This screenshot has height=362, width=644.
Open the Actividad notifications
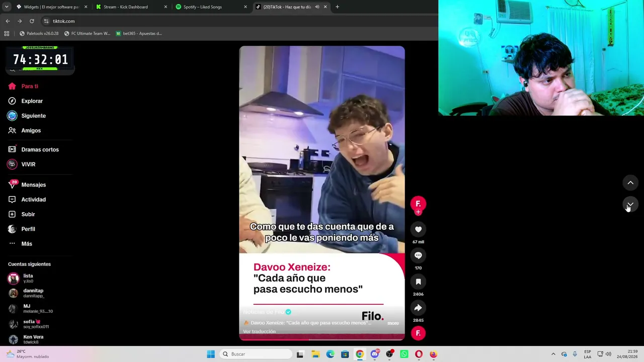(27, 200)
